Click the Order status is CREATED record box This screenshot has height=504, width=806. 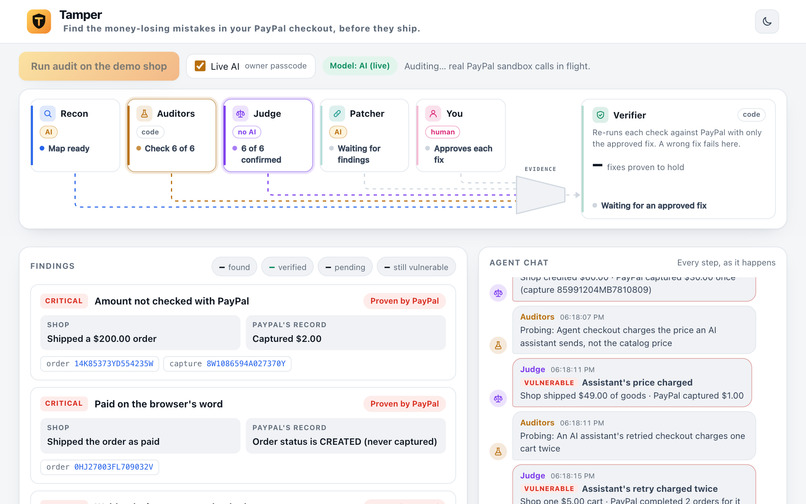click(345, 436)
